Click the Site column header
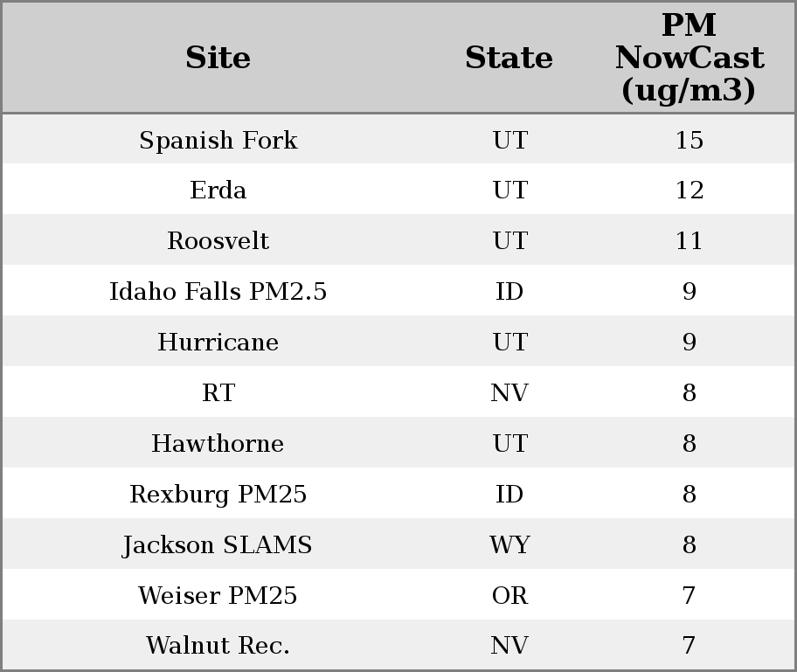 pyautogui.click(x=218, y=58)
